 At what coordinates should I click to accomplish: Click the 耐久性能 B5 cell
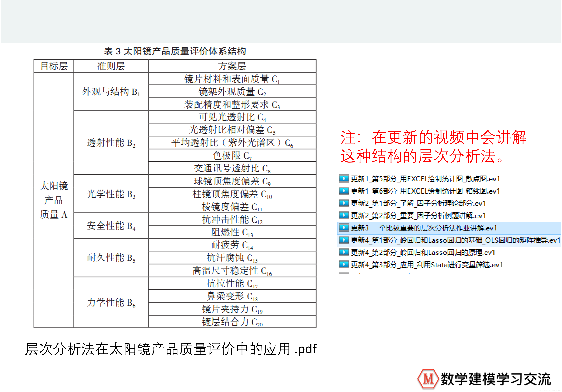[x=111, y=258]
